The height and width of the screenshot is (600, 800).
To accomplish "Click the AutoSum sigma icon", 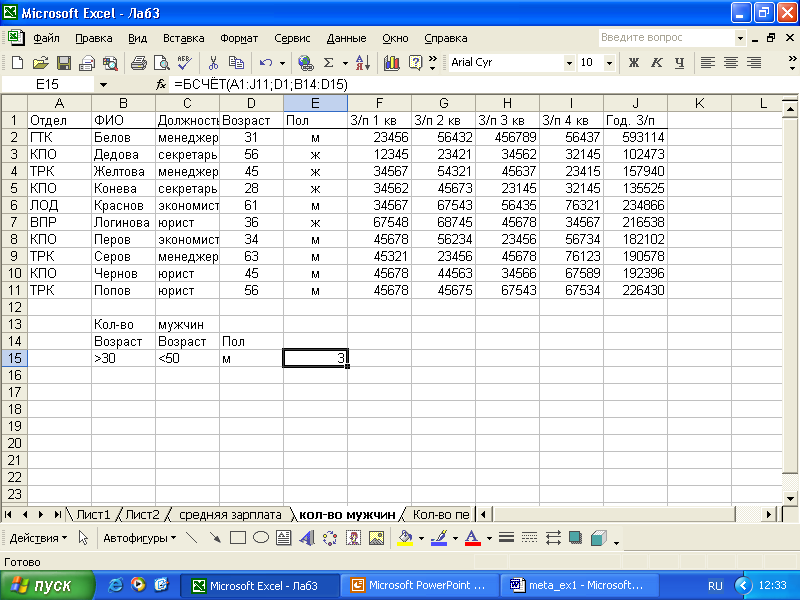I will point(329,63).
